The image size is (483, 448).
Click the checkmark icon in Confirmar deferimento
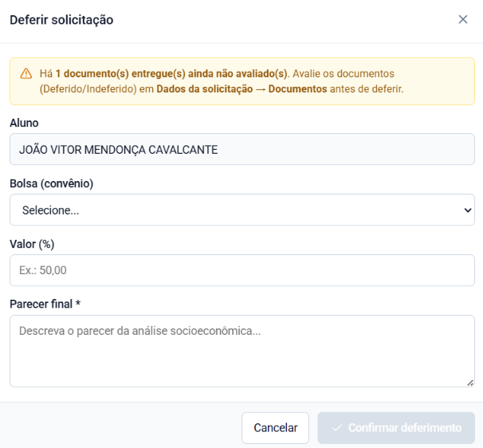pos(337,428)
